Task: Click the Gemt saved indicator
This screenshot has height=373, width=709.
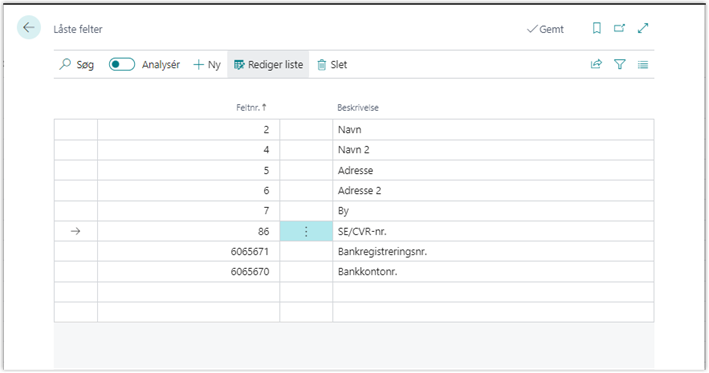Action: 545,29
